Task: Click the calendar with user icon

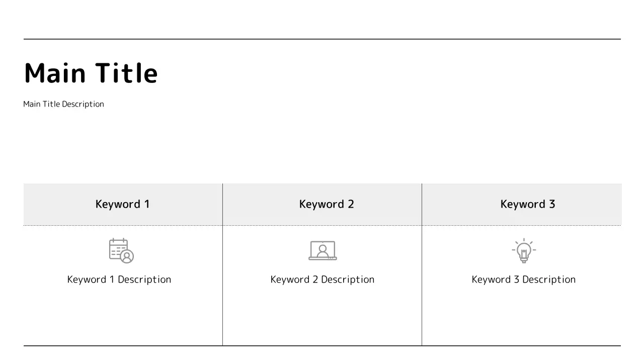Action: tap(121, 250)
